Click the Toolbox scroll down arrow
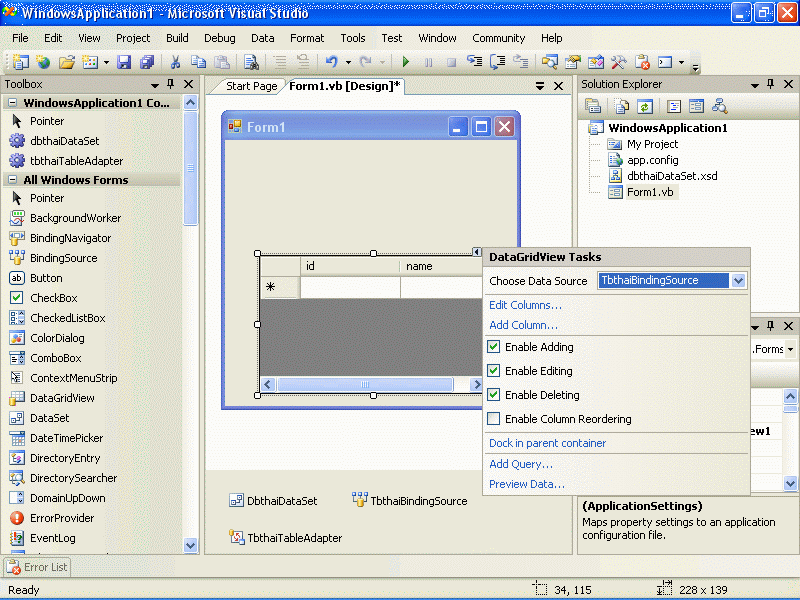The height and width of the screenshot is (600, 800). coord(190,545)
